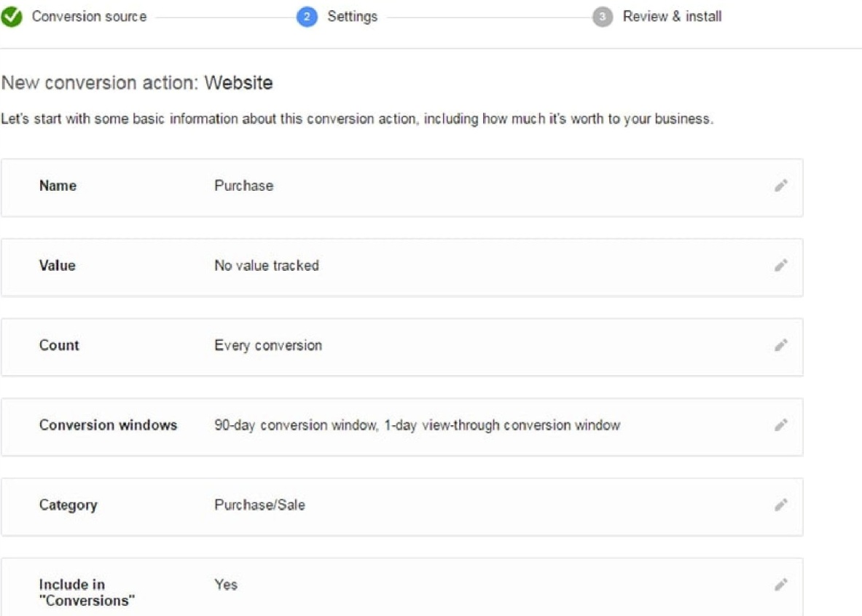Click pencil icon for Conversion windows

[x=780, y=425]
